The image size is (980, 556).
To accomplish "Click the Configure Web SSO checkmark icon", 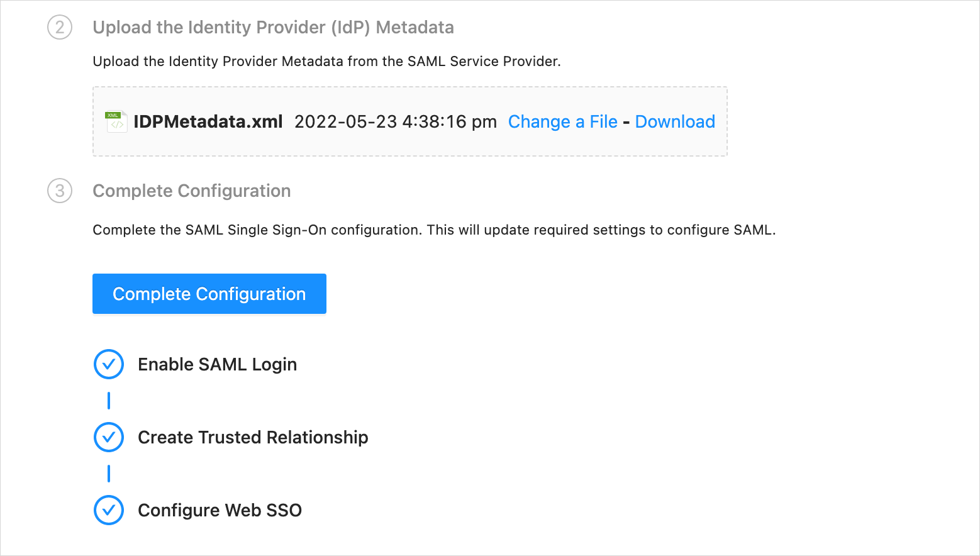I will pos(109,510).
